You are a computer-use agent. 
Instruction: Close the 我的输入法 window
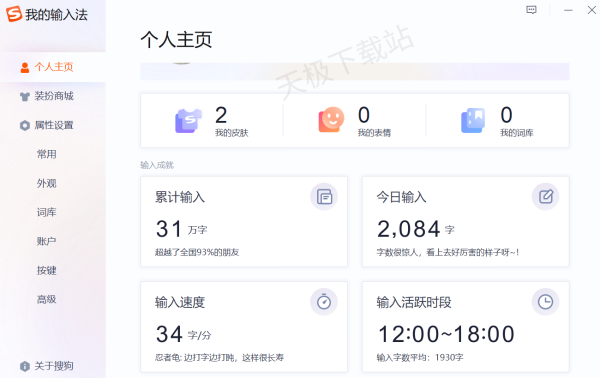[x=592, y=10]
